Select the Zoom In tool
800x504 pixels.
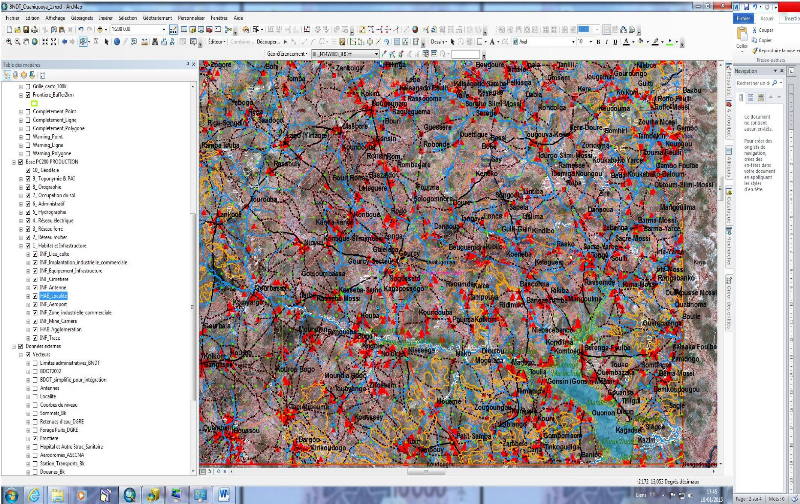[8, 42]
